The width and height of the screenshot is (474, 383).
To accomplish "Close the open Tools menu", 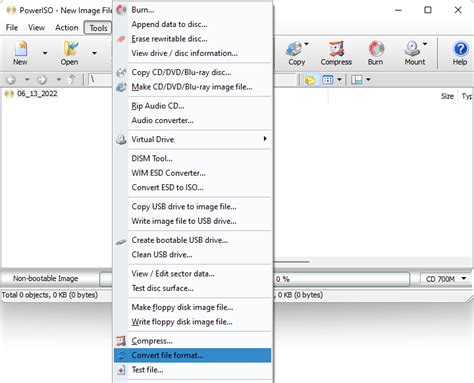I will pyautogui.click(x=98, y=28).
